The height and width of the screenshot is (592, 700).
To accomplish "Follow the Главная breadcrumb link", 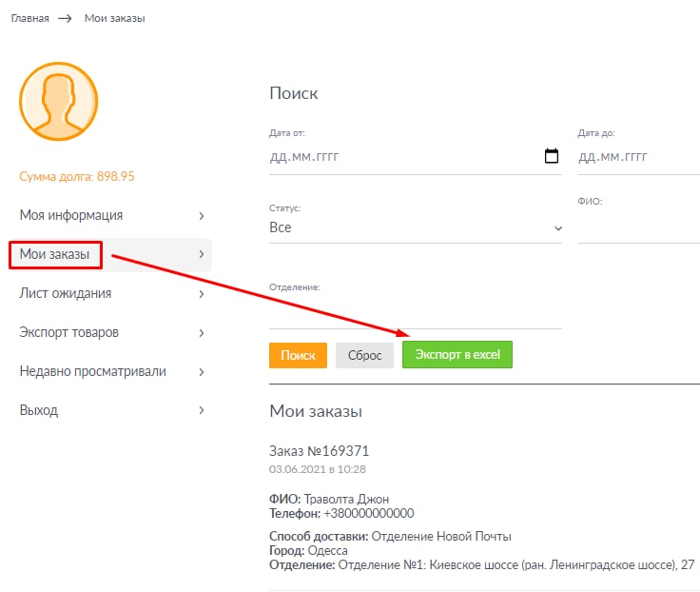I will point(29,18).
